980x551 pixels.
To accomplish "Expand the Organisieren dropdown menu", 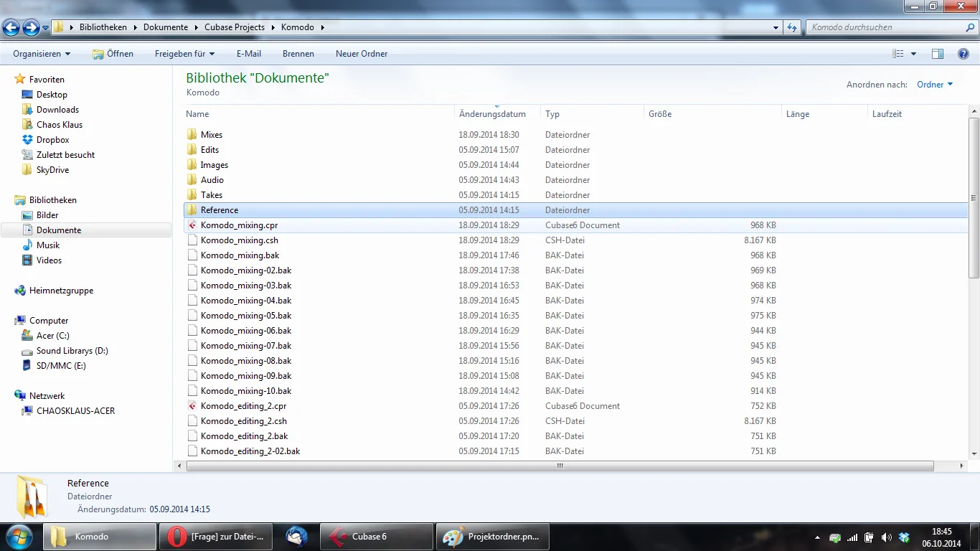I will [42, 54].
